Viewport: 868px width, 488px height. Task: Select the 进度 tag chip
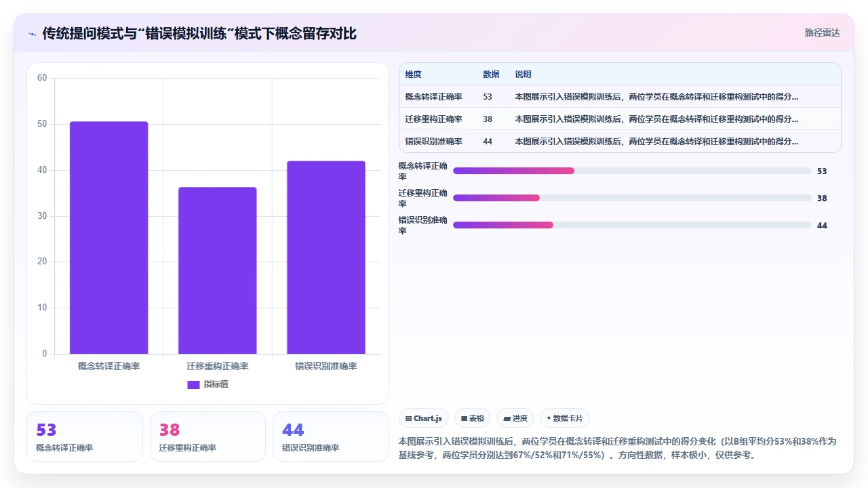515,418
